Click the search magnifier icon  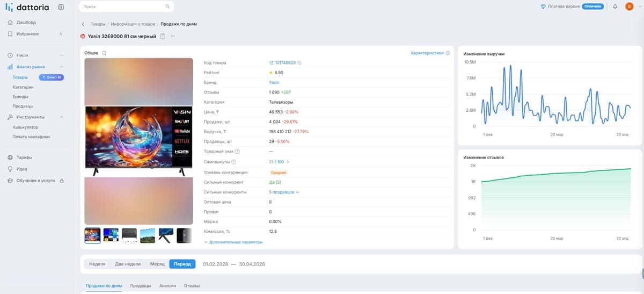167,6
